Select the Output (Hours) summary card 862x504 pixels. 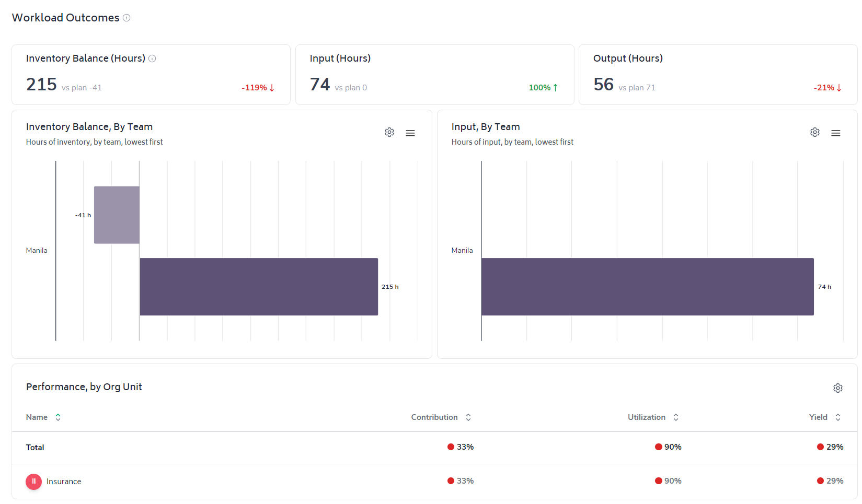pos(718,75)
